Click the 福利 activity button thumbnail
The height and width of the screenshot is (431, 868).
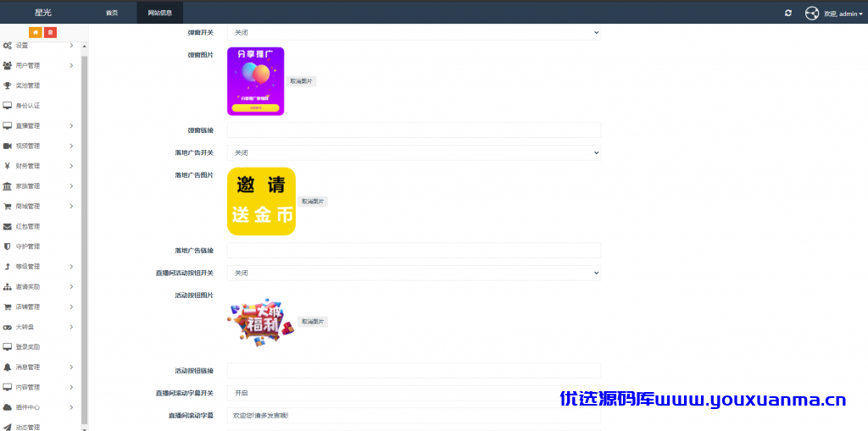tap(261, 323)
